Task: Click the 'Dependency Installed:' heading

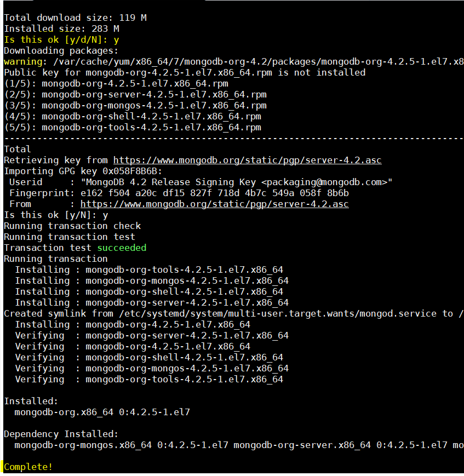Action: [x=61, y=434]
